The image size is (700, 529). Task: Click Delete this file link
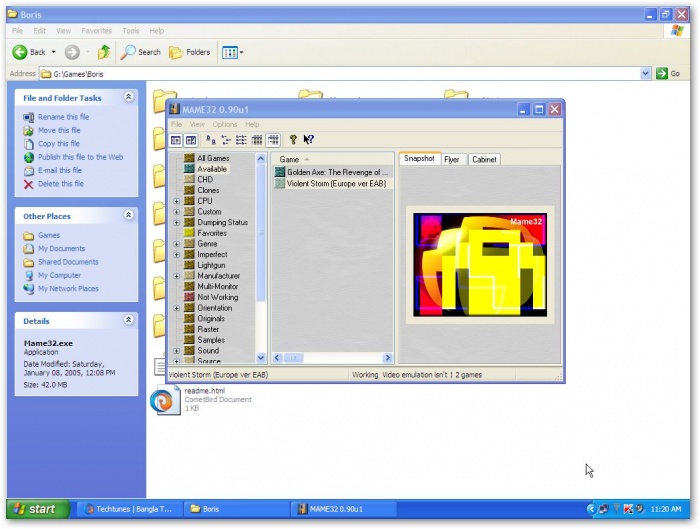click(61, 184)
